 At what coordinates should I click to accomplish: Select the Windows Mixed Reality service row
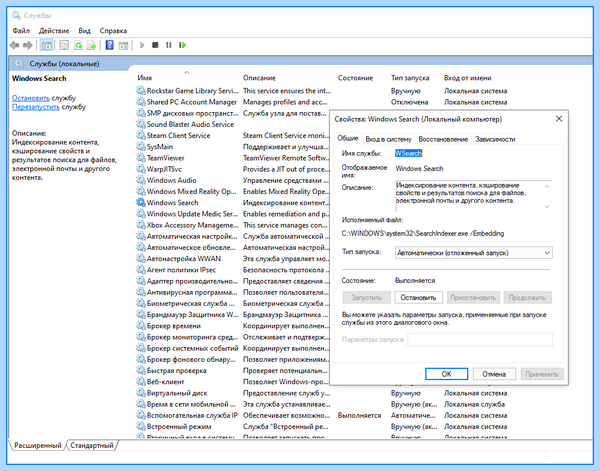pos(232,191)
